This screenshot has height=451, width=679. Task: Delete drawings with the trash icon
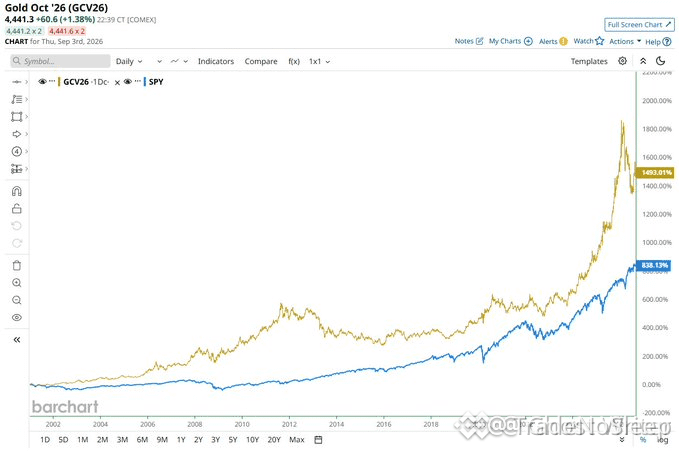coord(16,265)
